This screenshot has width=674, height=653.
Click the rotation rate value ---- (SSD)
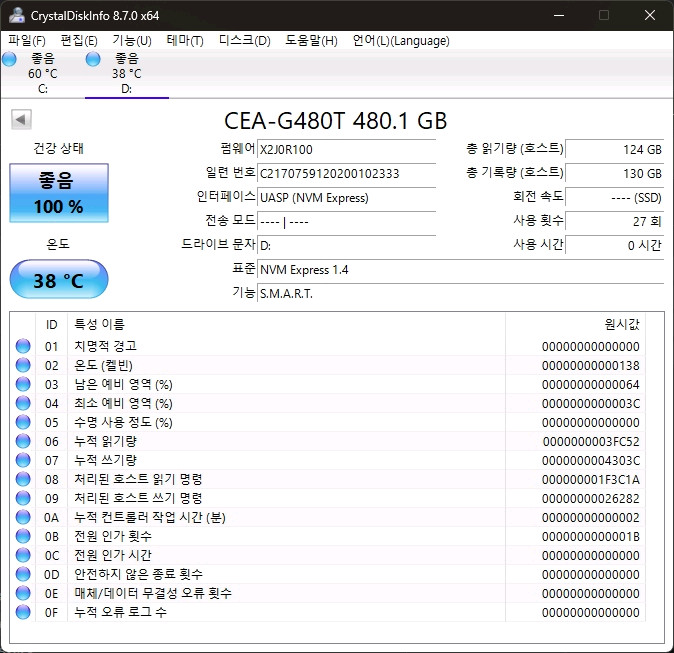pyautogui.click(x=615, y=198)
